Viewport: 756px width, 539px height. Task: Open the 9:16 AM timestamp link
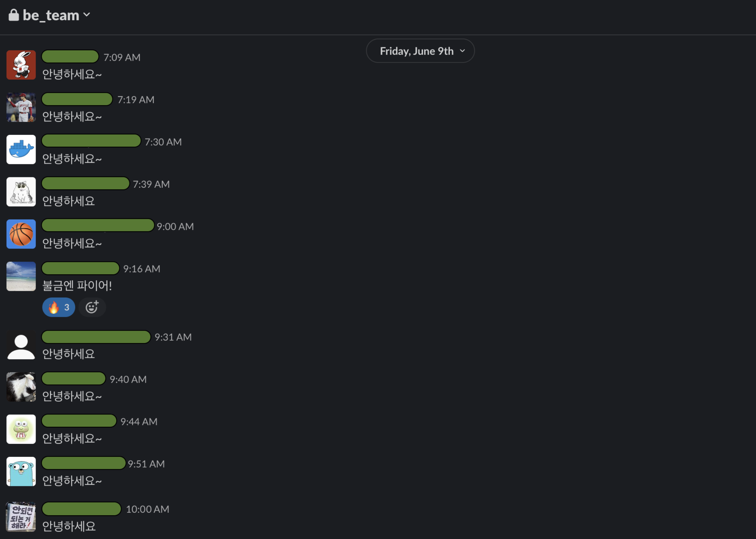coord(142,269)
